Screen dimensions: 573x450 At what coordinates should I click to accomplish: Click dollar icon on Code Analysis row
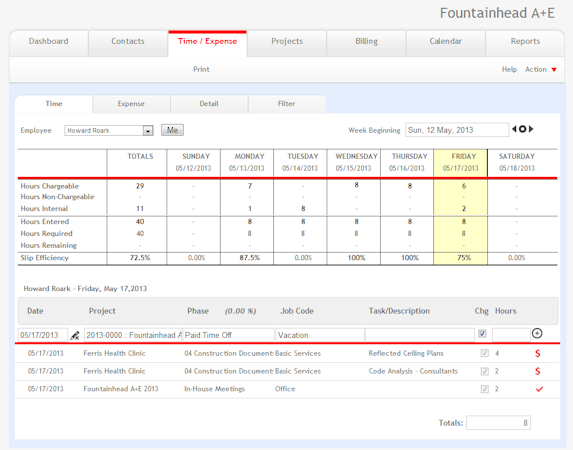point(538,371)
